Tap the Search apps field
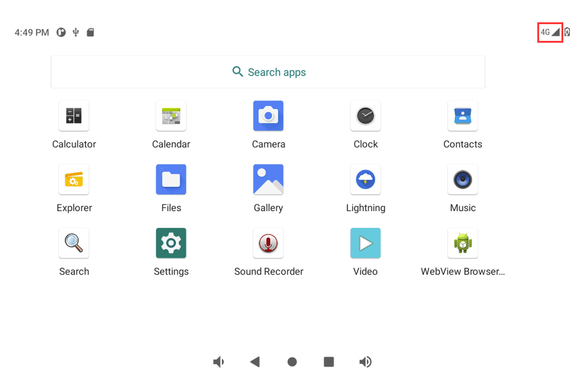This screenshot has width=585, height=392. [x=268, y=72]
